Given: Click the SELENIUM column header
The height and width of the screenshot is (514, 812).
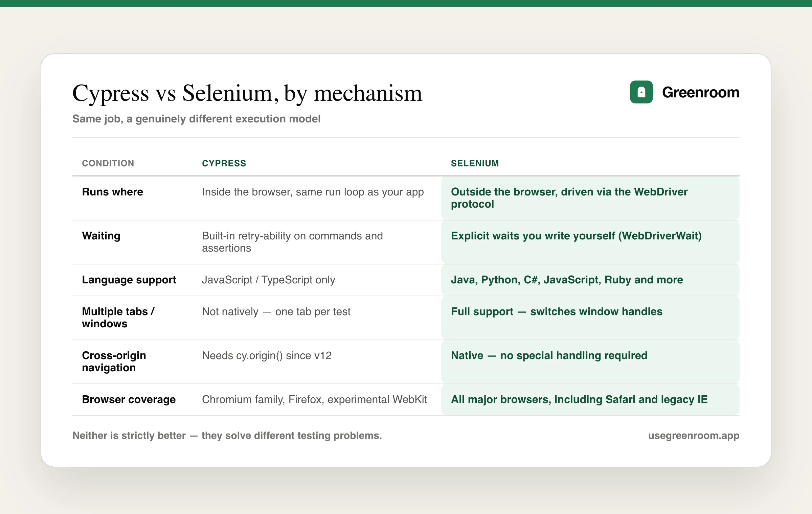Looking at the screenshot, I should click(x=475, y=163).
